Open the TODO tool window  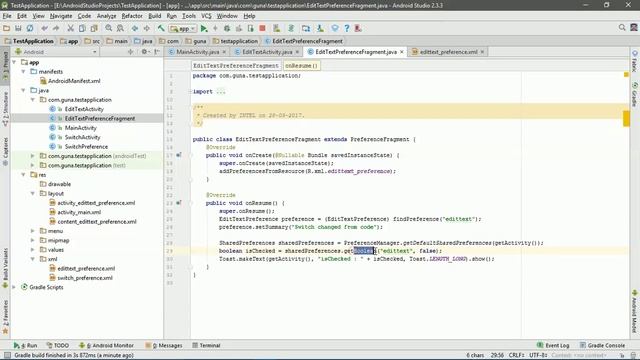pyautogui.click(x=58, y=345)
